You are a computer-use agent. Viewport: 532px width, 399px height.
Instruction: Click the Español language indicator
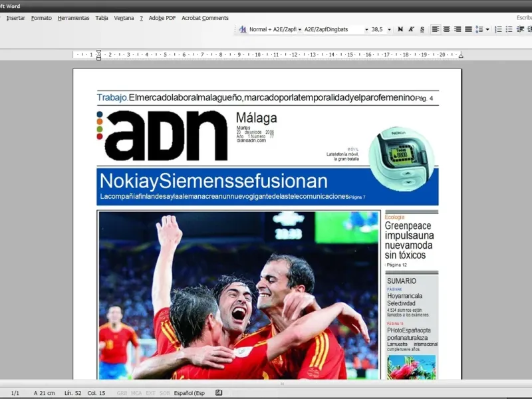coord(190,393)
